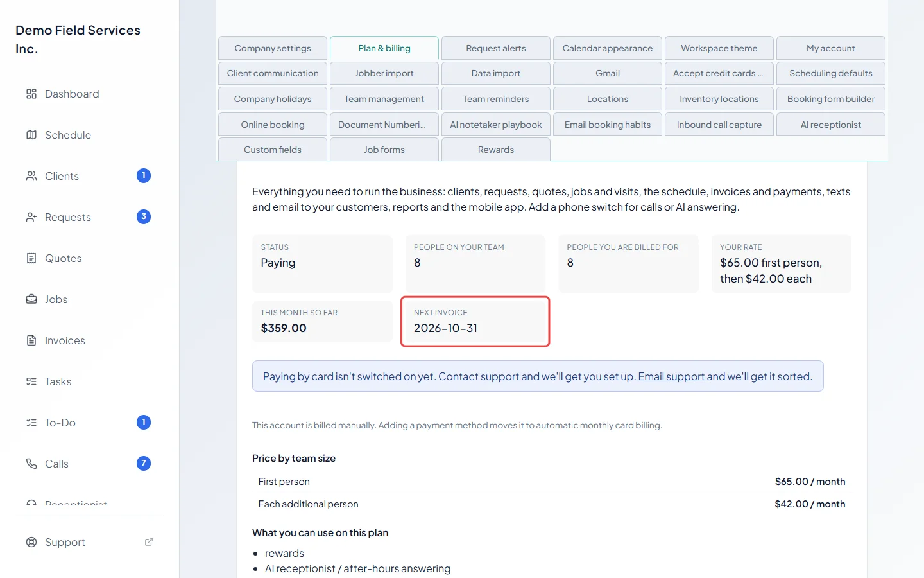Click the Jobs briefcase icon
The image size is (924, 578).
coord(31,299)
